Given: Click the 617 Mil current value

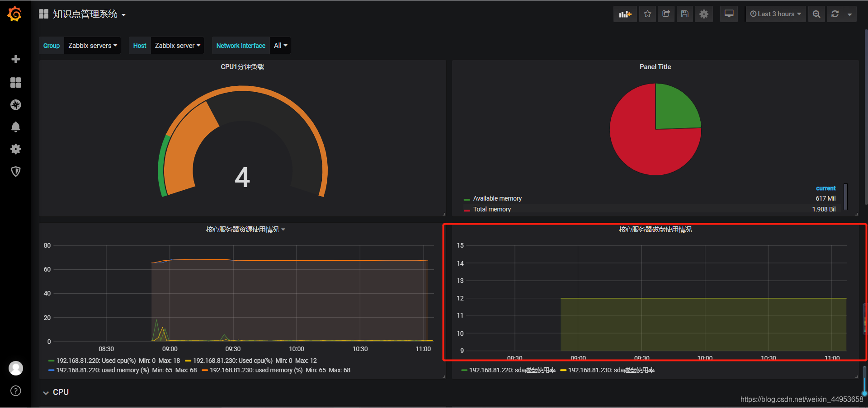Looking at the screenshot, I should click(826, 198).
